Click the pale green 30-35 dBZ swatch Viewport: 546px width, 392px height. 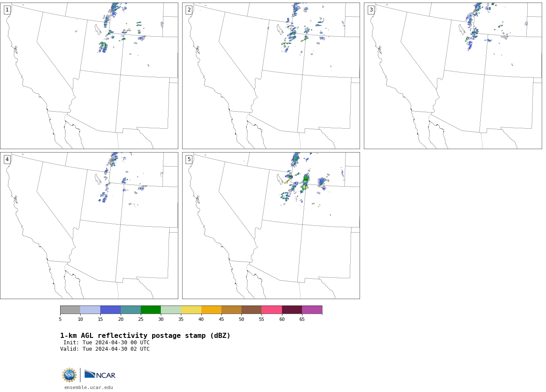pyautogui.click(x=171, y=310)
